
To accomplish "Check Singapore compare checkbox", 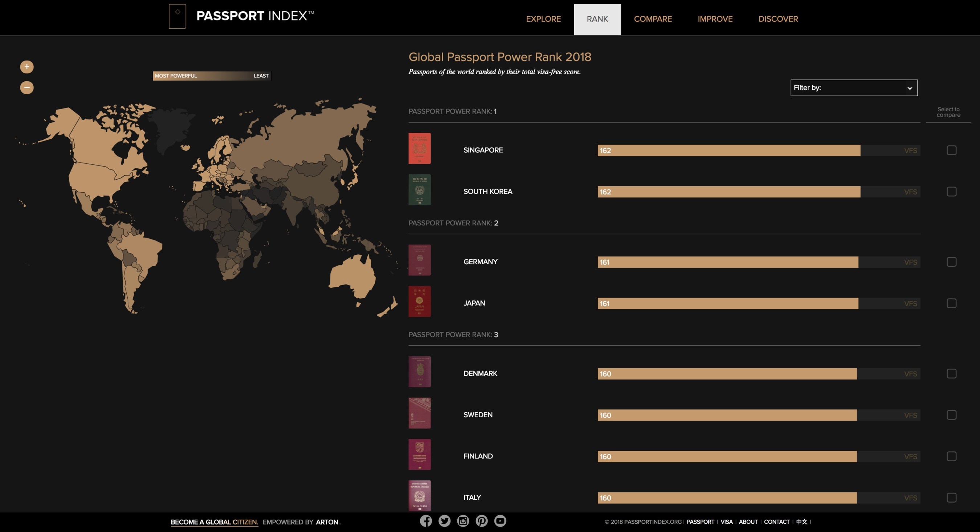I will pyautogui.click(x=951, y=150).
